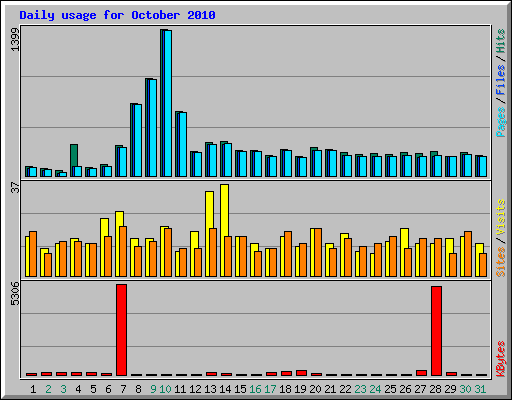Viewport: 512px width, 400px height.
Task: Click day 4 on the x-axis
Action: click(78, 389)
